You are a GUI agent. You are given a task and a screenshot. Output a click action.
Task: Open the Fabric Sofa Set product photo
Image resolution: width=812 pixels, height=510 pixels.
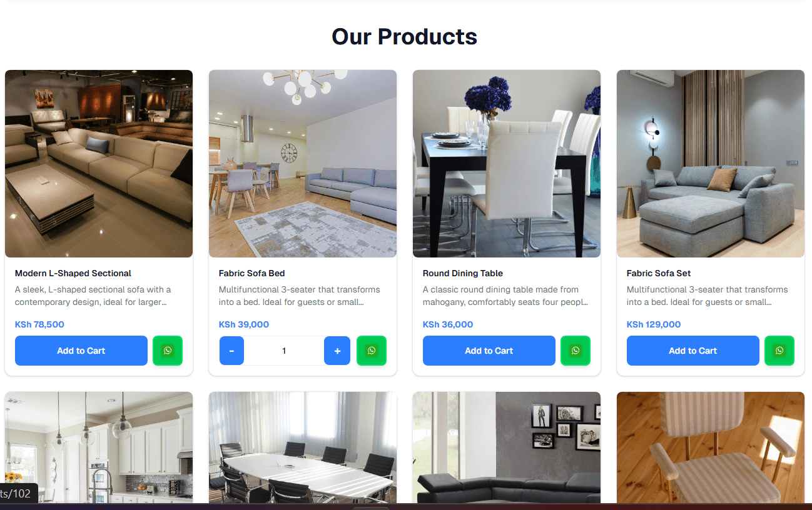[711, 164]
